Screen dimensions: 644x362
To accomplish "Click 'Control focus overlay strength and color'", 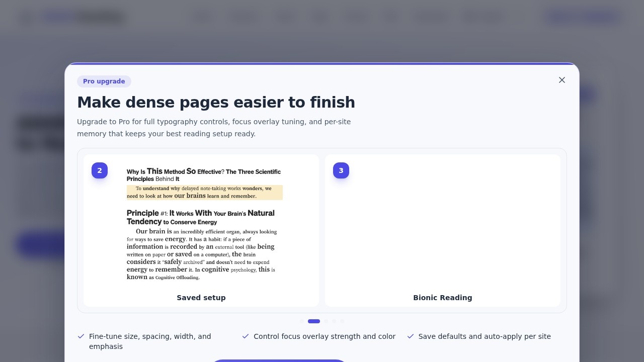I will pos(325,336).
